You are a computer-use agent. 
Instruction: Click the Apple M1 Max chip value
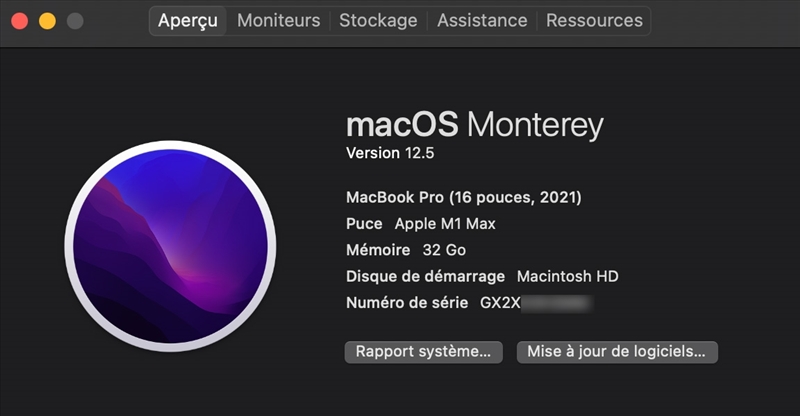[x=445, y=224]
